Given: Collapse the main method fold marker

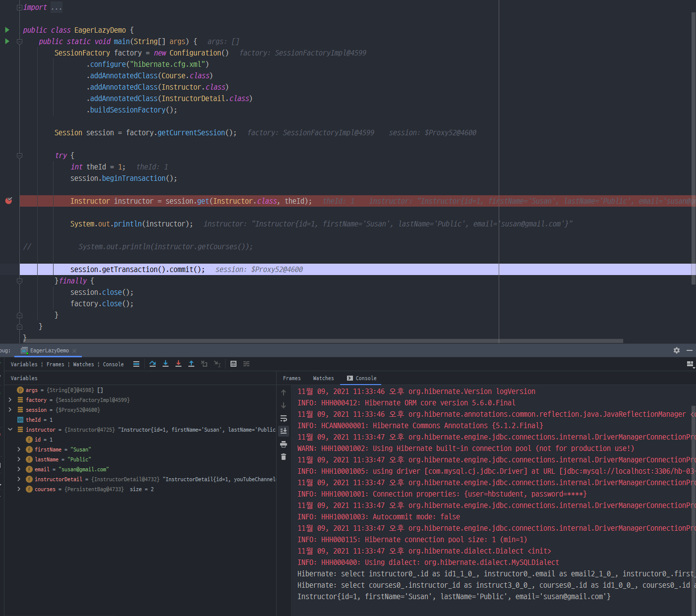Looking at the screenshot, I should (x=19, y=42).
